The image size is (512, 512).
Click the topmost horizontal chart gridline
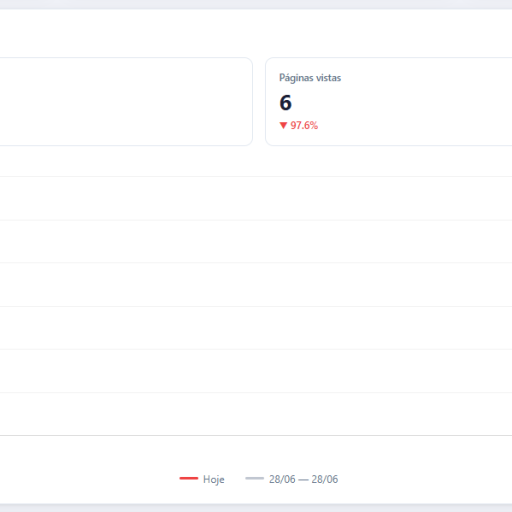point(256,176)
